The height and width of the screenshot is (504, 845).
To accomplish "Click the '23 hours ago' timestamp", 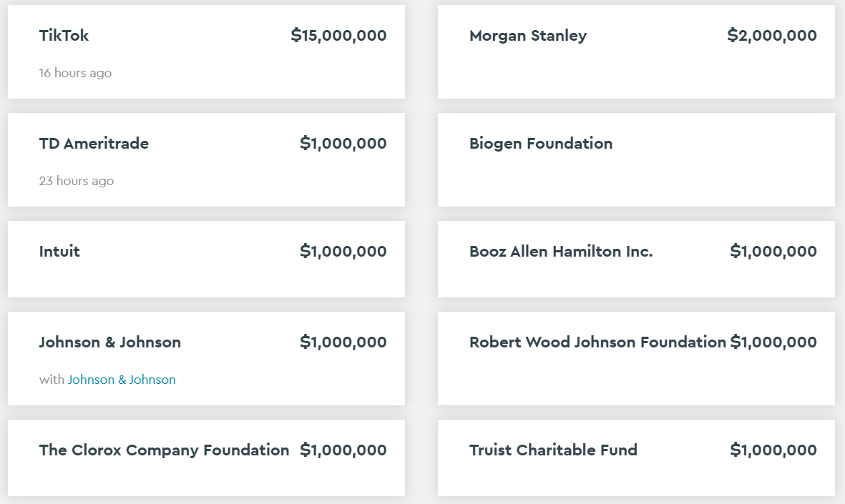I will pos(77,181).
